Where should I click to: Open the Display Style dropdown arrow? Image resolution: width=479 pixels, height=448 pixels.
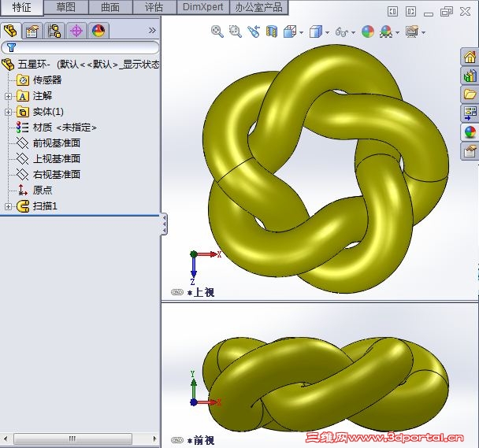point(328,32)
